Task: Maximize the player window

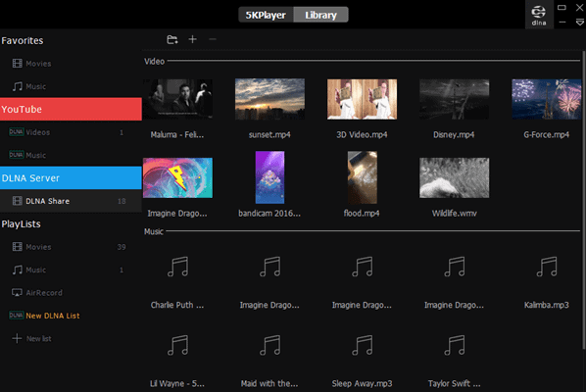Action: pyautogui.click(x=562, y=8)
